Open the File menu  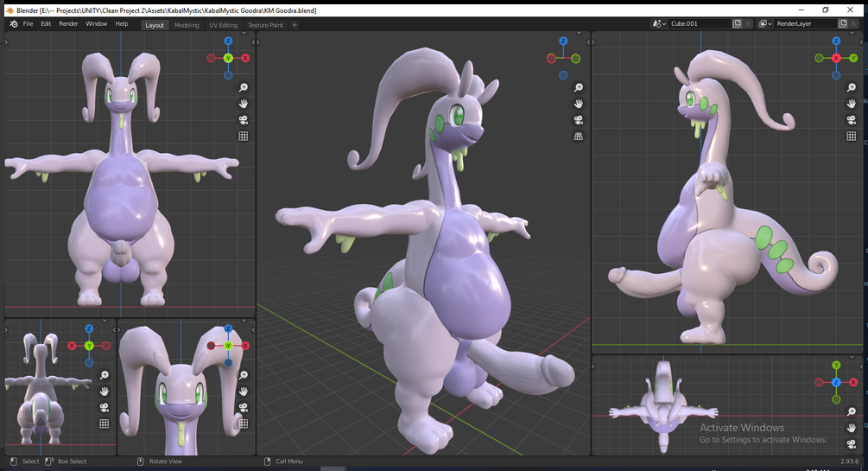pos(28,24)
